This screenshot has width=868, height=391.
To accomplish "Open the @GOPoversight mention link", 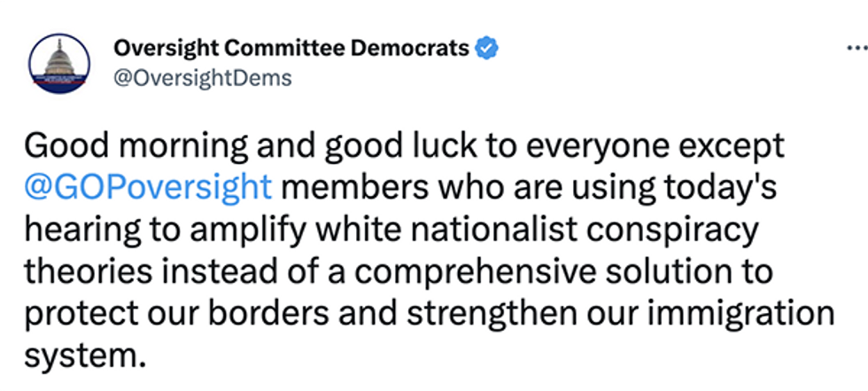I will pos(149,188).
